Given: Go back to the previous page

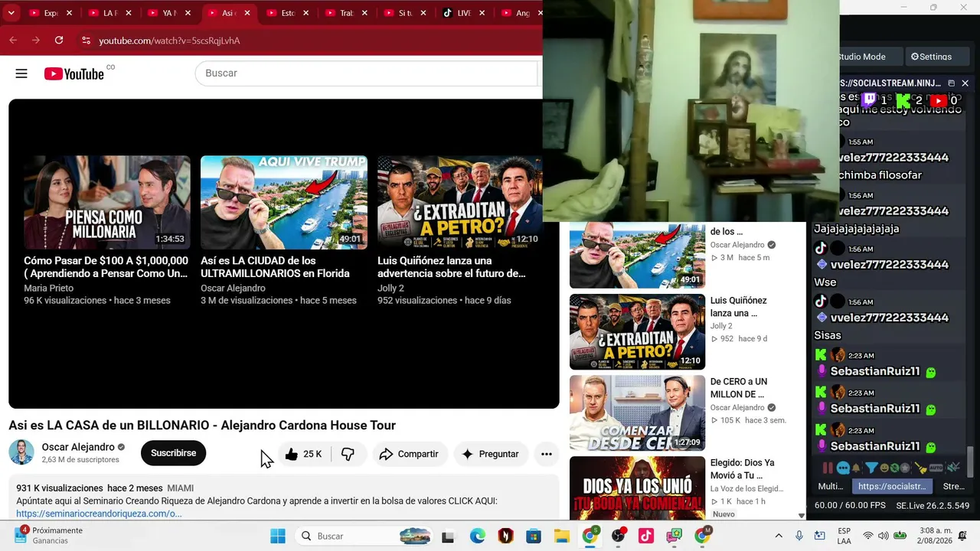Looking at the screenshot, I should 13,41.
